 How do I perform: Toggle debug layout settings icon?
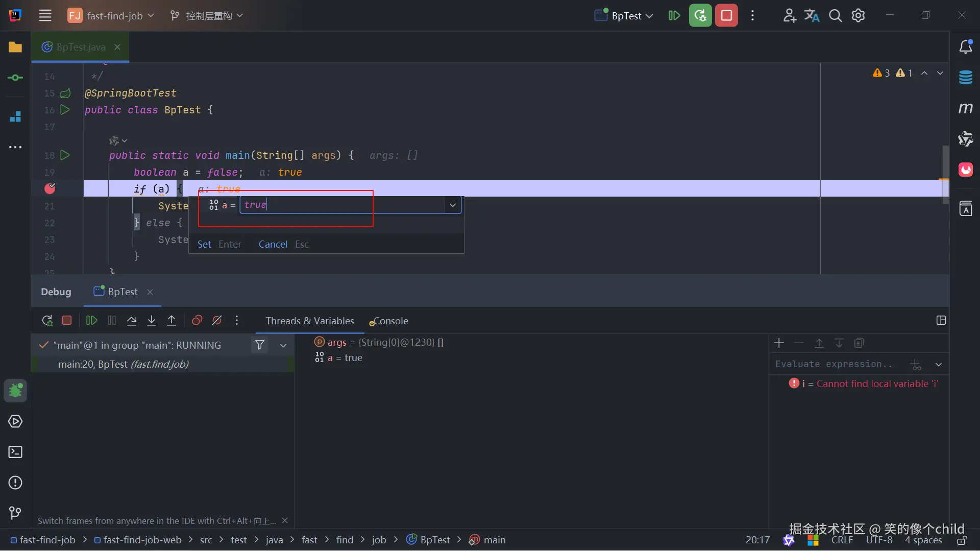coord(941,320)
